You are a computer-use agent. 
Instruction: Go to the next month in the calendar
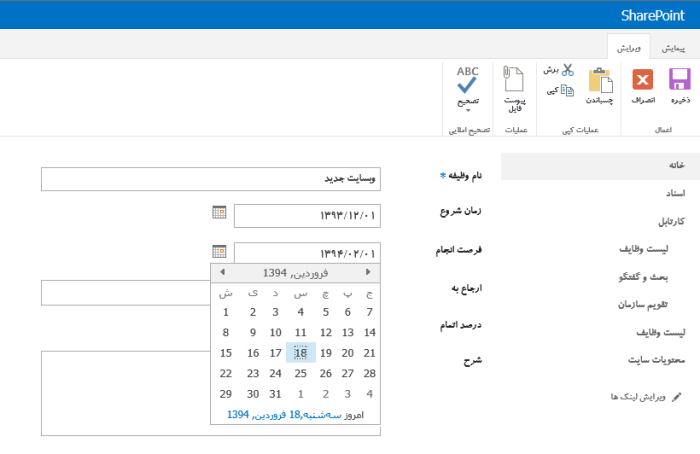tap(368, 272)
